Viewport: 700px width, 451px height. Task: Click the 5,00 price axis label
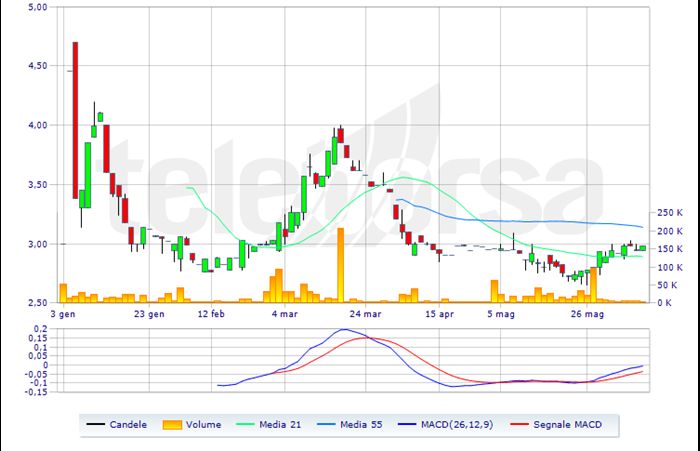38,7
